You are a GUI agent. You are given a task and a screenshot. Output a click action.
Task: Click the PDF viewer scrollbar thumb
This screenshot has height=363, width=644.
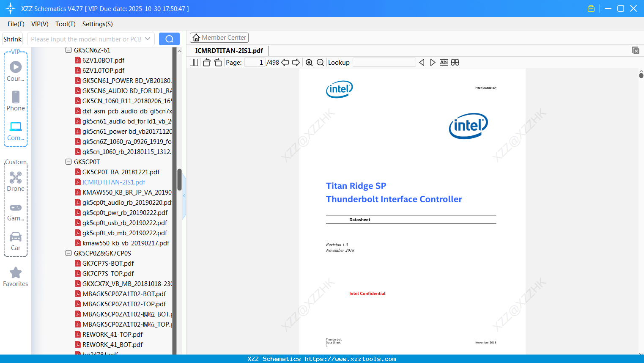pyautogui.click(x=641, y=75)
